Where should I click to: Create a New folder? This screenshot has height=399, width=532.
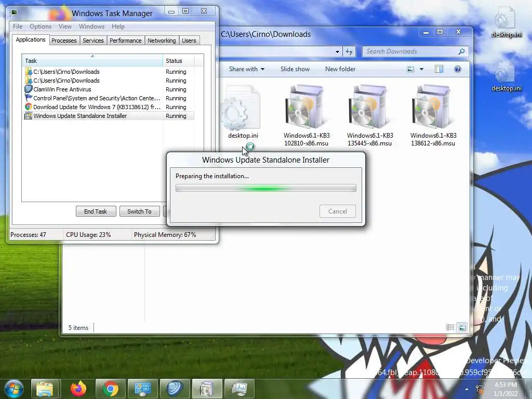[340, 69]
